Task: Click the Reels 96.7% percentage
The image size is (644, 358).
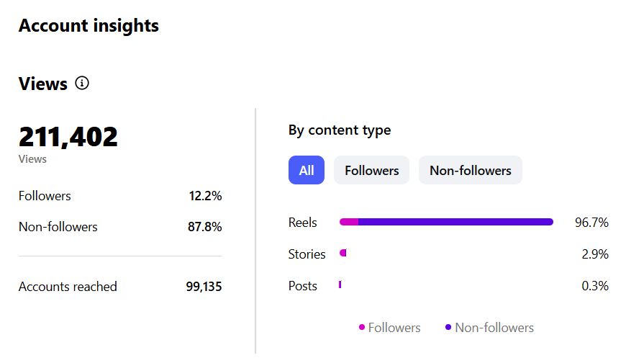Action: (x=591, y=223)
